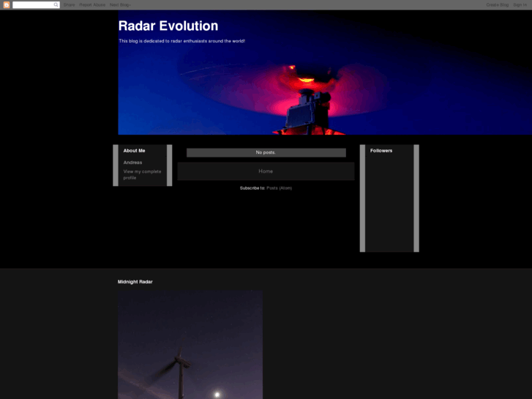The width and height of the screenshot is (532, 399).
Task: Click Sign In at top right
Action: [520, 4]
